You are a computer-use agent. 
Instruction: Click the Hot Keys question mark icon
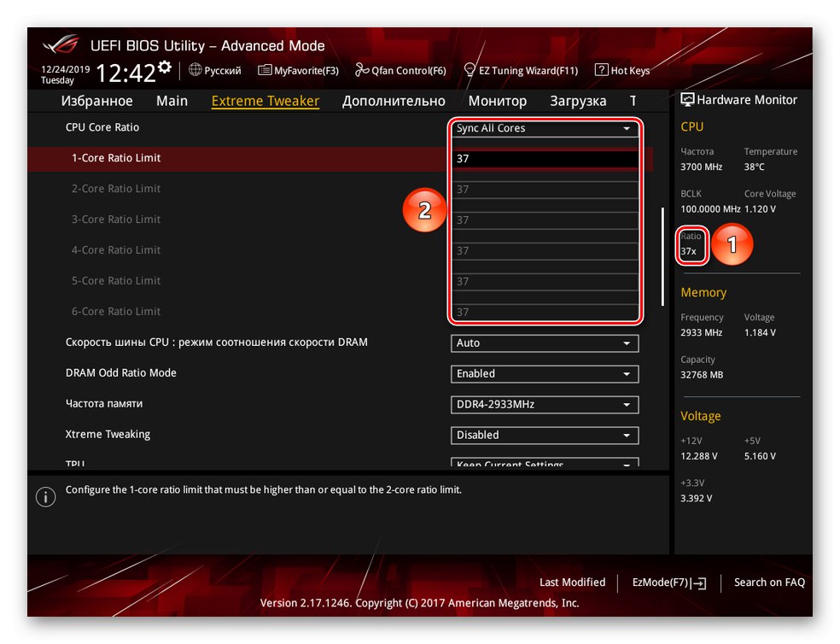tap(601, 70)
